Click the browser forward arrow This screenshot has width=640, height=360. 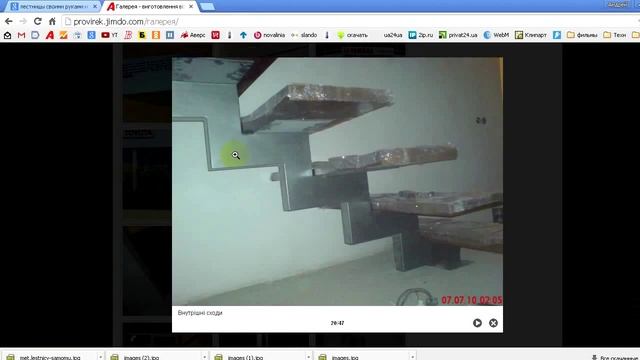pos(23,21)
